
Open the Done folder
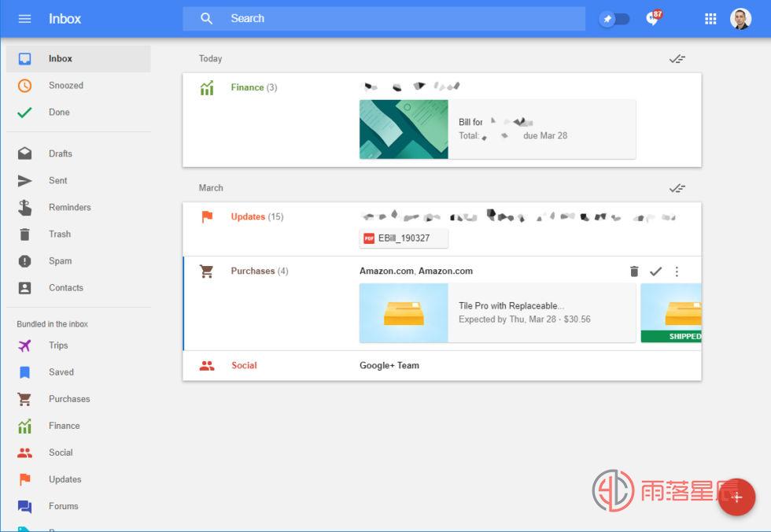click(79, 113)
